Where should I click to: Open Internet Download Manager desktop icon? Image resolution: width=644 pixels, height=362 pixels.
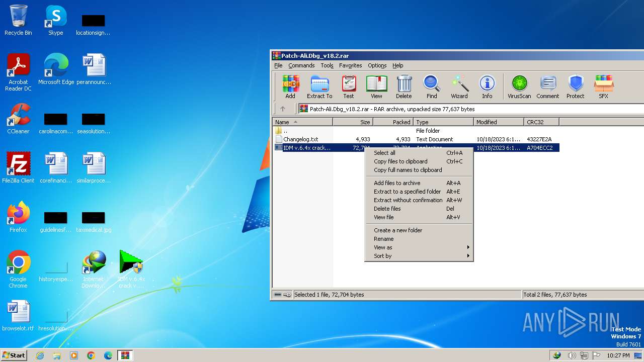coord(93,269)
